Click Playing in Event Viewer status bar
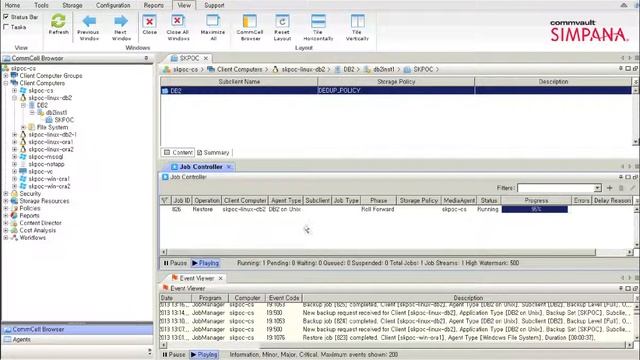This screenshot has height=360, width=640. 204,355
